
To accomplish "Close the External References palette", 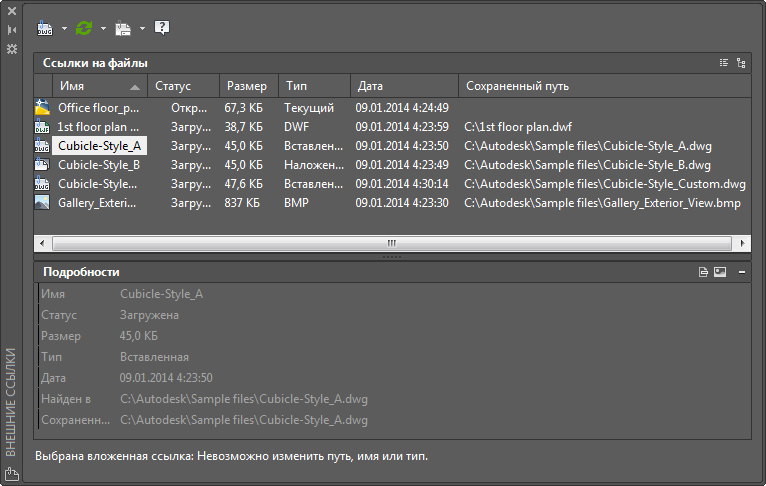I will 12,11.
